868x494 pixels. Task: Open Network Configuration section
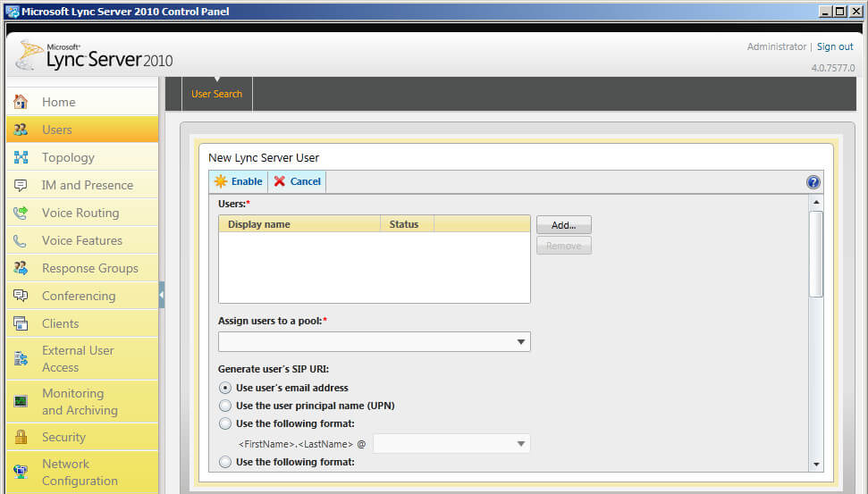click(x=82, y=473)
